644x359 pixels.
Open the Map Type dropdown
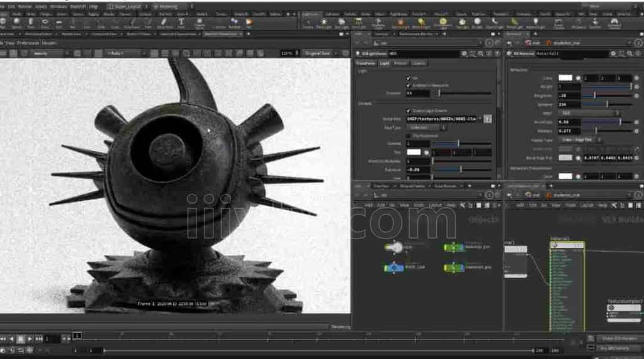(427, 128)
